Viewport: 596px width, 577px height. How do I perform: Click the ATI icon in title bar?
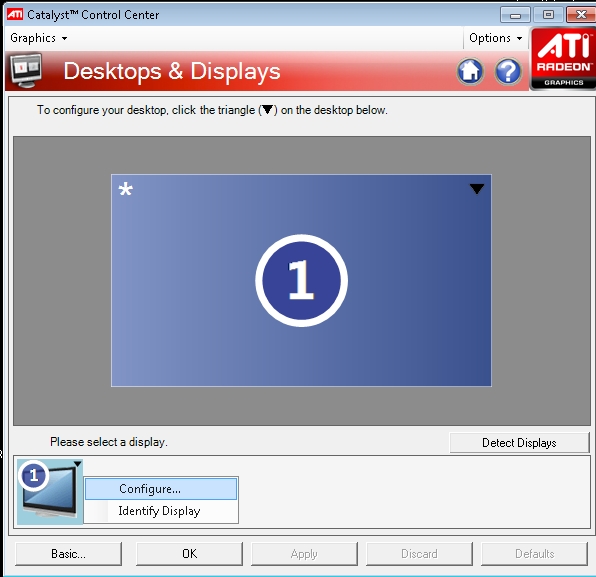[15, 14]
